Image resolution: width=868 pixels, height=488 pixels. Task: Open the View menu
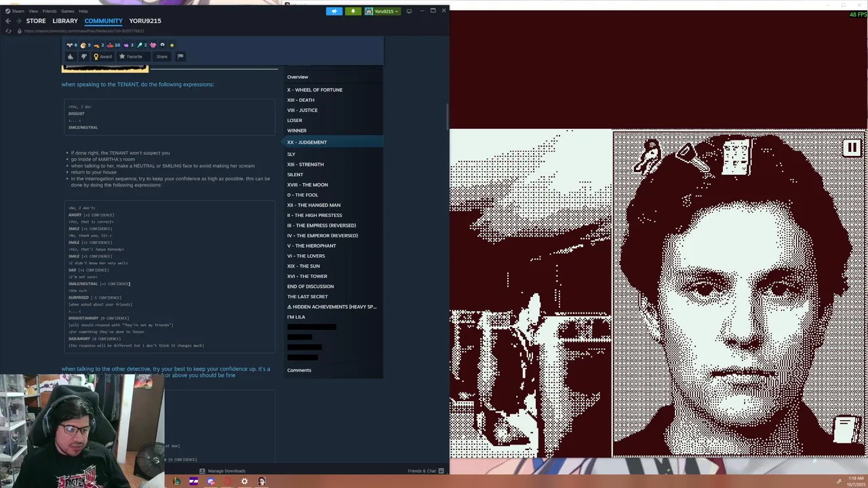tap(33, 11)
